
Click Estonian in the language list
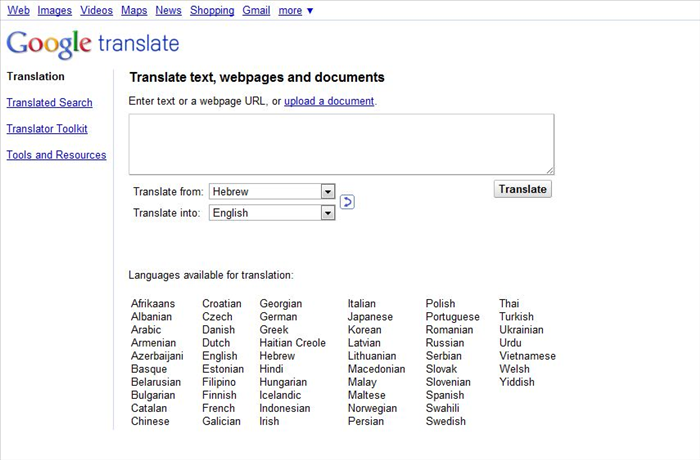click(223, 369)
